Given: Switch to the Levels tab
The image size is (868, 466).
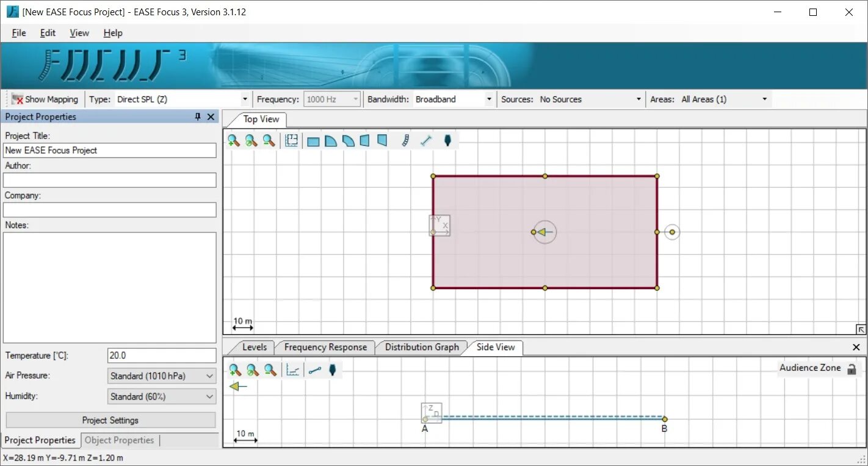Looking at the screenshot, I should (x=255, y=347).
